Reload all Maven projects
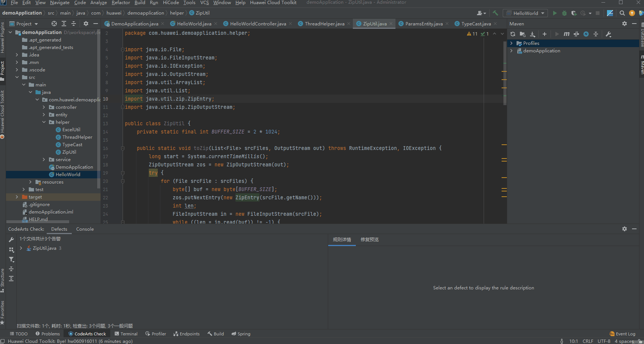The height and width of the screenshot is (344, 644). (x=512, y=34)
